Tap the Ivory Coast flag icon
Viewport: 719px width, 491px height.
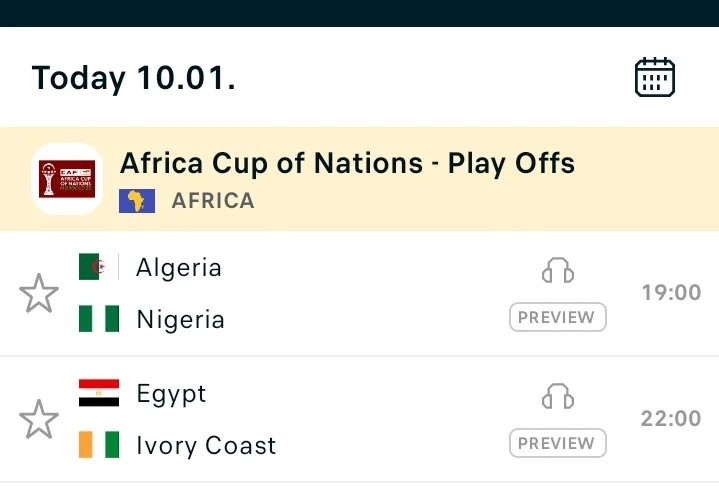pyautogui.click(x=99, y=445)
